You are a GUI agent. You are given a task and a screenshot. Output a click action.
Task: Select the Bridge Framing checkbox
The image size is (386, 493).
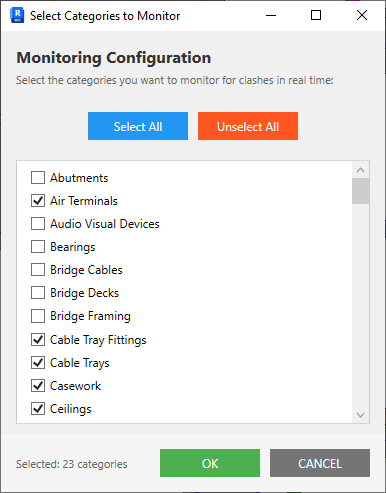38,316
